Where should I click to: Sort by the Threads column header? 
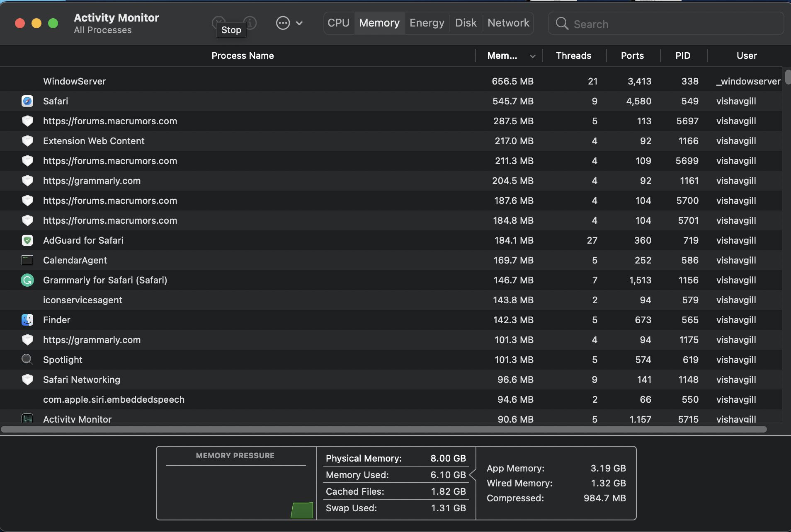[x=573, y=56]
